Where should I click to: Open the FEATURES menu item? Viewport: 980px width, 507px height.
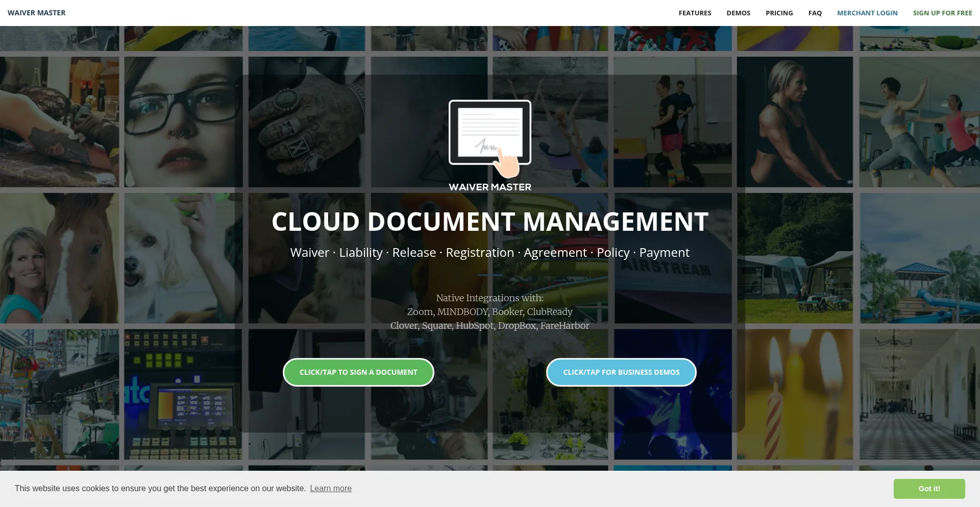[695, 13]
